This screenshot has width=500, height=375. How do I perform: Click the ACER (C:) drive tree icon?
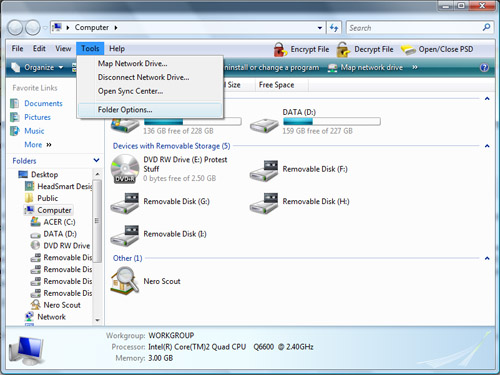pos(35,222)
